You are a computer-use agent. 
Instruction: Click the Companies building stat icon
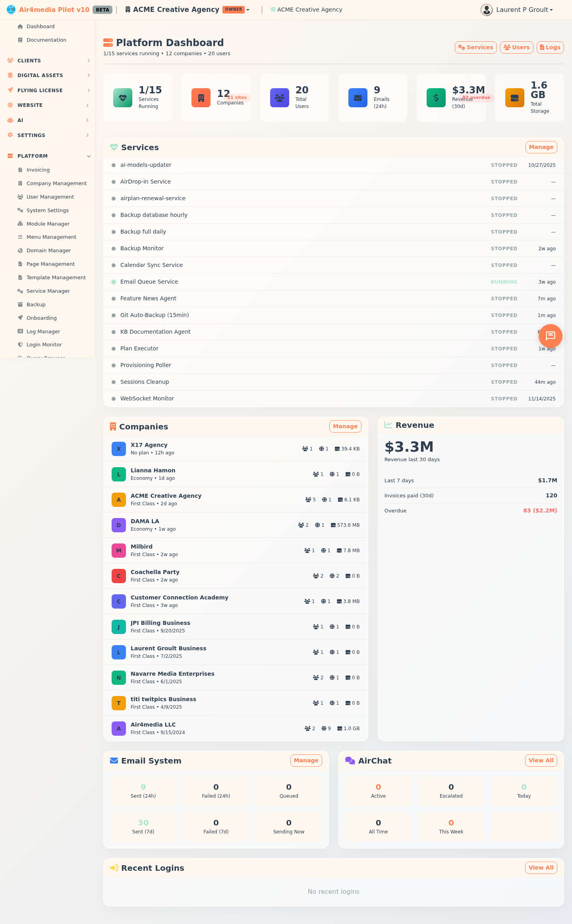click(201, 98)
